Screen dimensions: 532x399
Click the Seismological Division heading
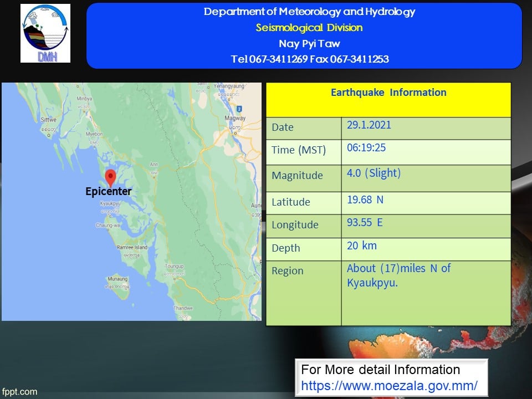pyautogui.click(x=309, y=28)
